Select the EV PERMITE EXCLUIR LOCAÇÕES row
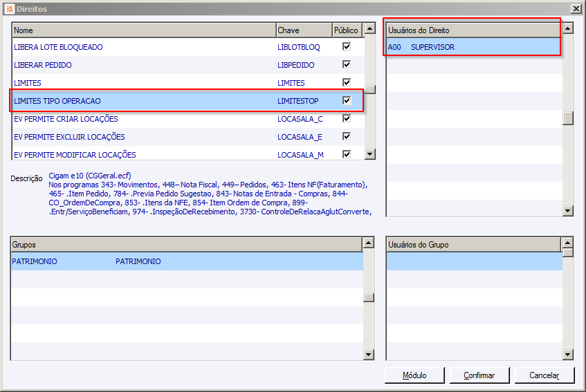 187,137
